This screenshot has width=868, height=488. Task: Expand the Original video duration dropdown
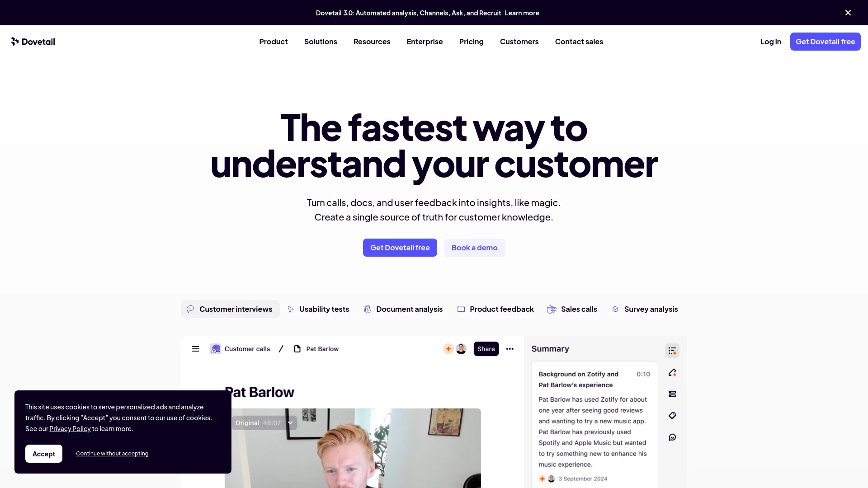pyautogui.click(x=291, y=423)
